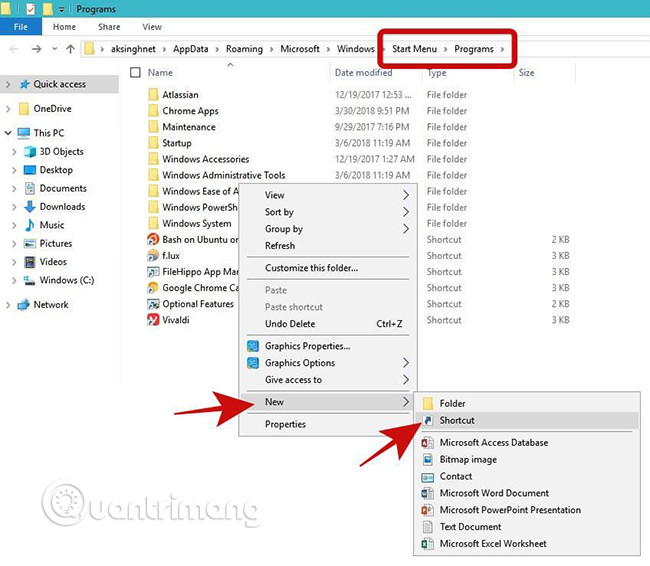
Task: Select the FileHippo App Manager icon
Action: coord(153,272)
